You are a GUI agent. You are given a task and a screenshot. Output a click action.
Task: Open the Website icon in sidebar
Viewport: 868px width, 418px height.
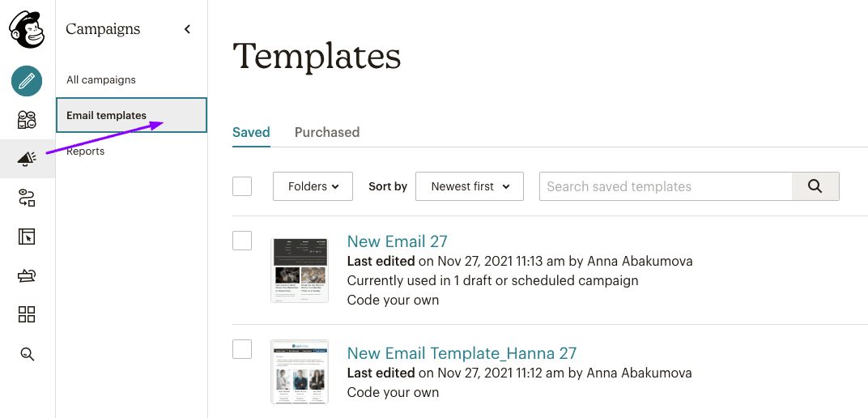tap(27, 237)
